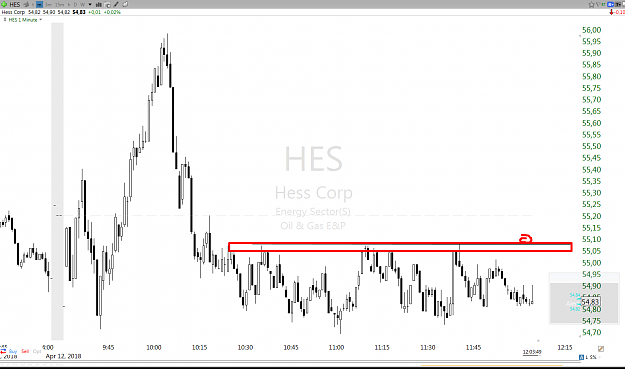Image resolution: width=625 pixels, height=369 pixels.
Task: Click the +0,01 net change value
Action: click(x=94, y=12)
